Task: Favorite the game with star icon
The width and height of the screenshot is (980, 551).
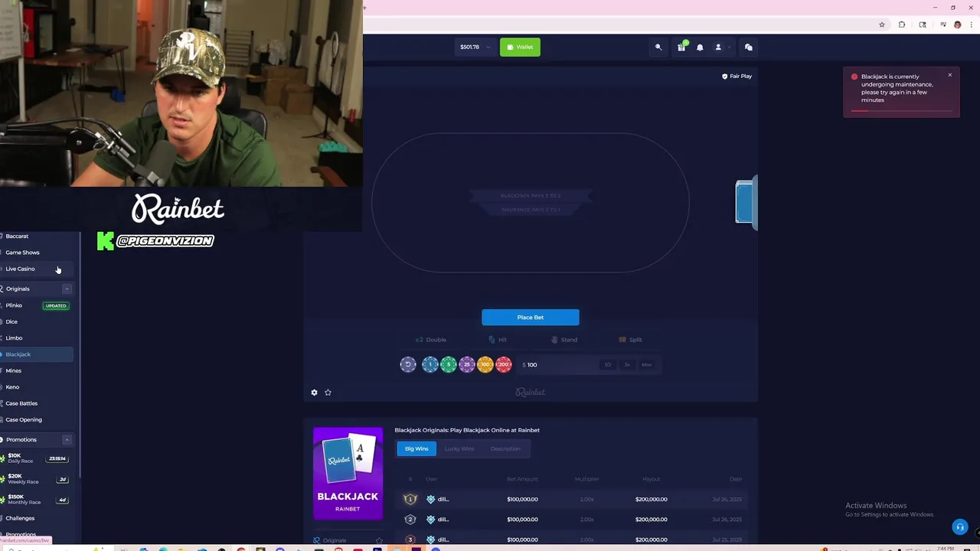Action: (x=328, y=393)
